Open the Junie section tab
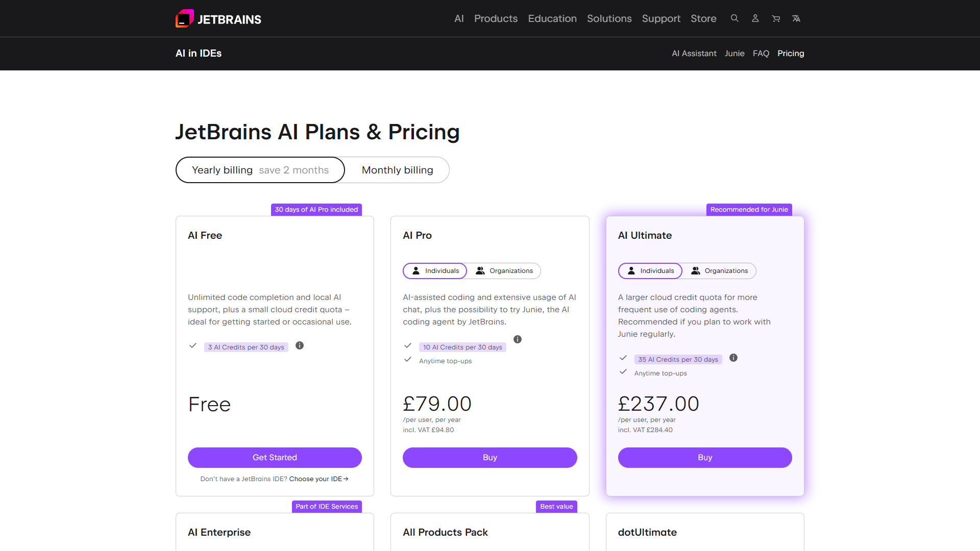This screenshot has width=980, height=551. click(734, 53)
